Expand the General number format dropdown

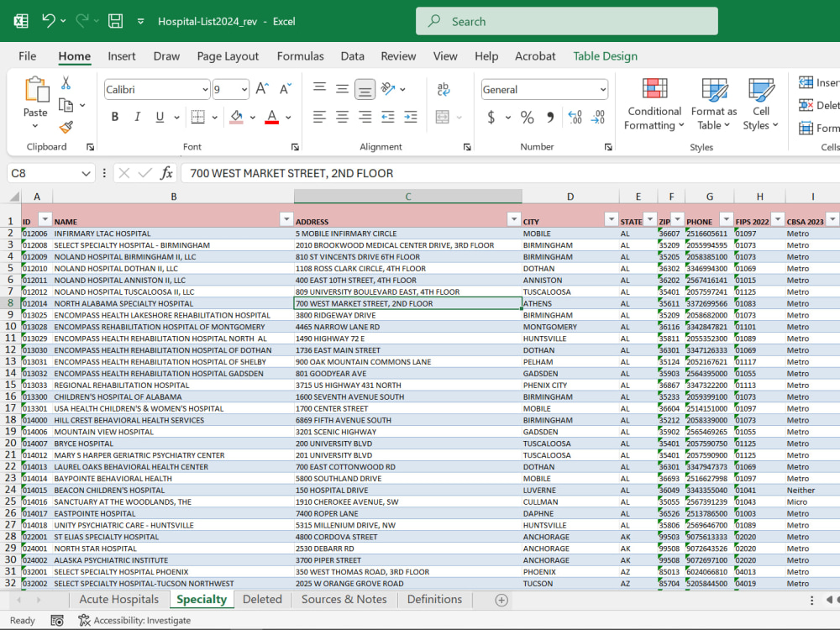click(x=602, y=90)
